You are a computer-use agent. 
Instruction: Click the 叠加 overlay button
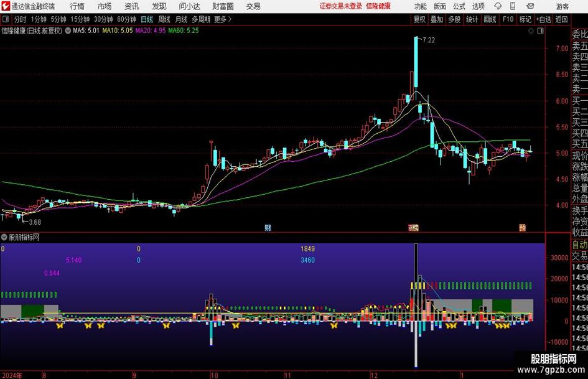click(x=437, y=19)
